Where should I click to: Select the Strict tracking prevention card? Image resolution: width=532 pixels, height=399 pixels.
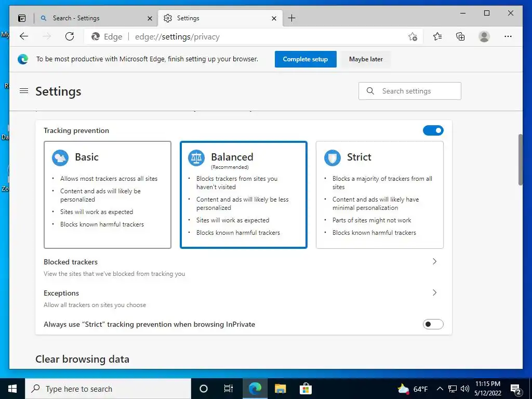(380, 195)
